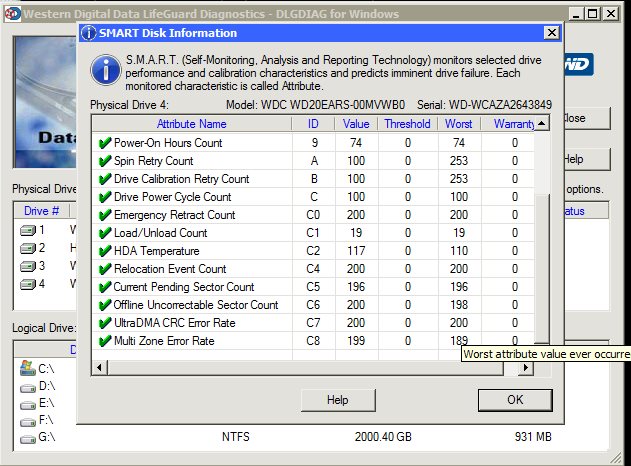The image size is (631, 466).
Task: Click check icon beside Multi Zone Error Rate
Action: coord(105,341)
